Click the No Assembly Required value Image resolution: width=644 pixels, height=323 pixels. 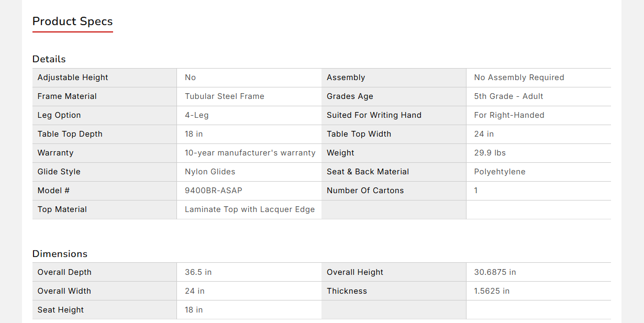pos(519,77)
